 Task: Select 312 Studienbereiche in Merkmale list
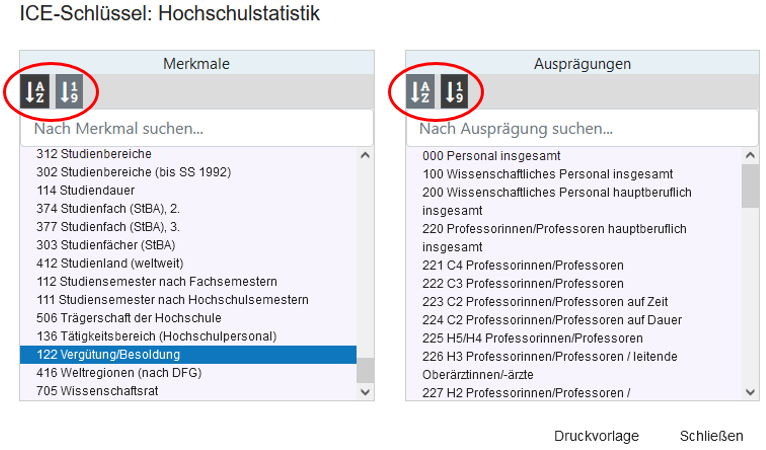coord(94,154)
